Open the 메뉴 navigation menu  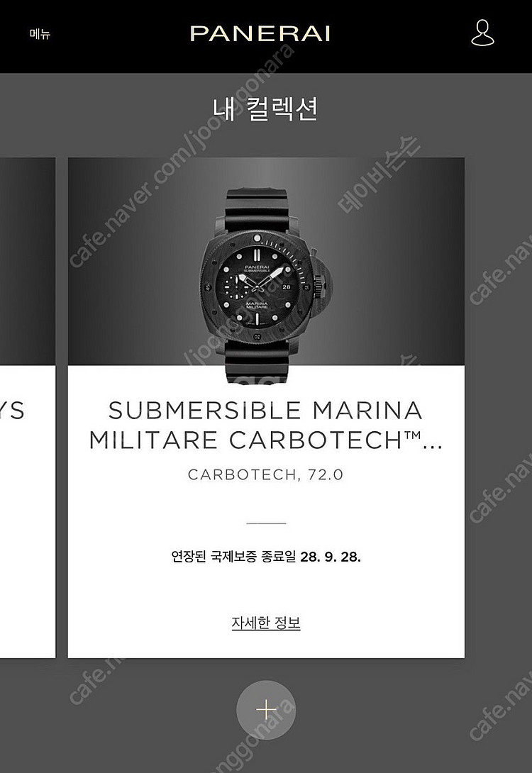click(x=40, y=34)
